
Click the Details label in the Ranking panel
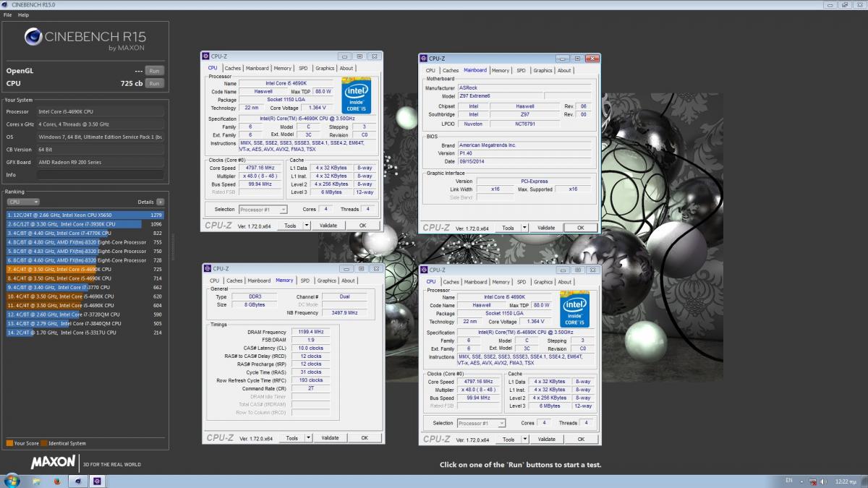click(146, 202)
